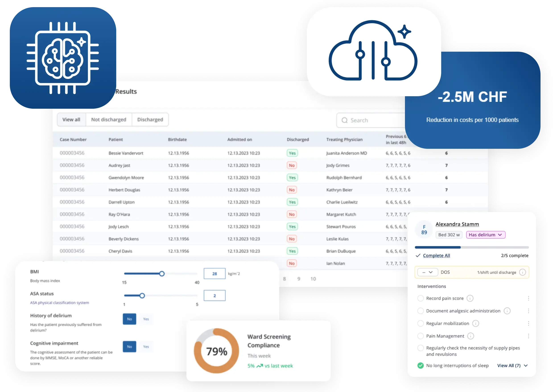Uncheck No long interruptions of sleep
The width and height of the screenshot is (553, 392).
click(x=420, y=365)
